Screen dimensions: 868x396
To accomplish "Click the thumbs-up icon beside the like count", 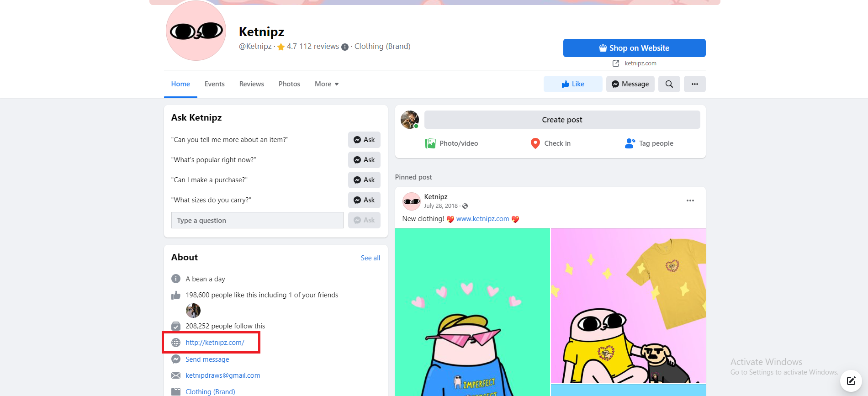I will [176, 295].
